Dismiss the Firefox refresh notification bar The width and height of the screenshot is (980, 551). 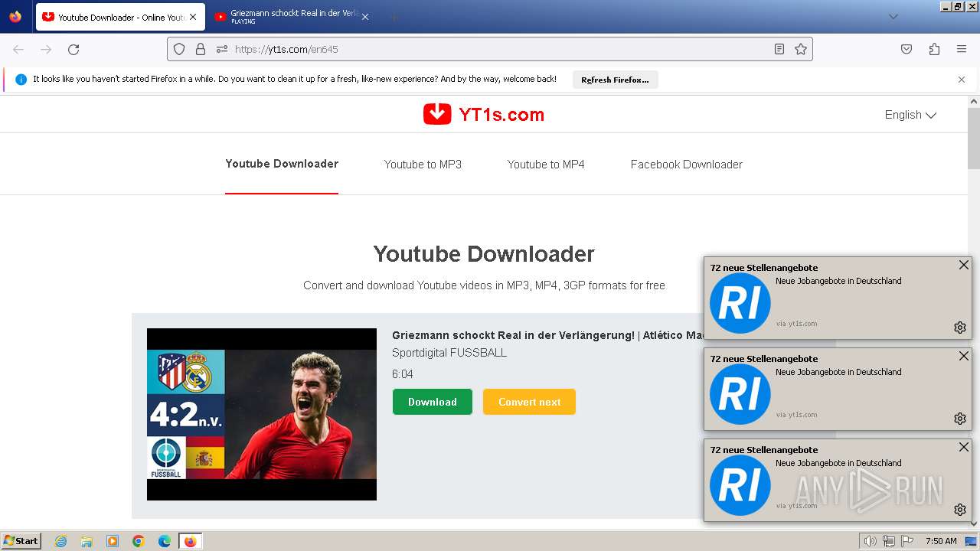pos(962,80)
